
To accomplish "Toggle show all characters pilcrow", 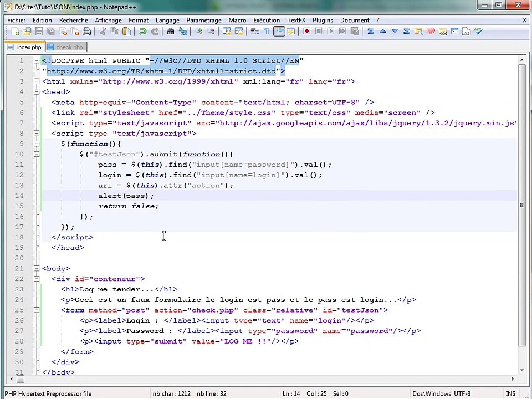I will tap(267, 32).
